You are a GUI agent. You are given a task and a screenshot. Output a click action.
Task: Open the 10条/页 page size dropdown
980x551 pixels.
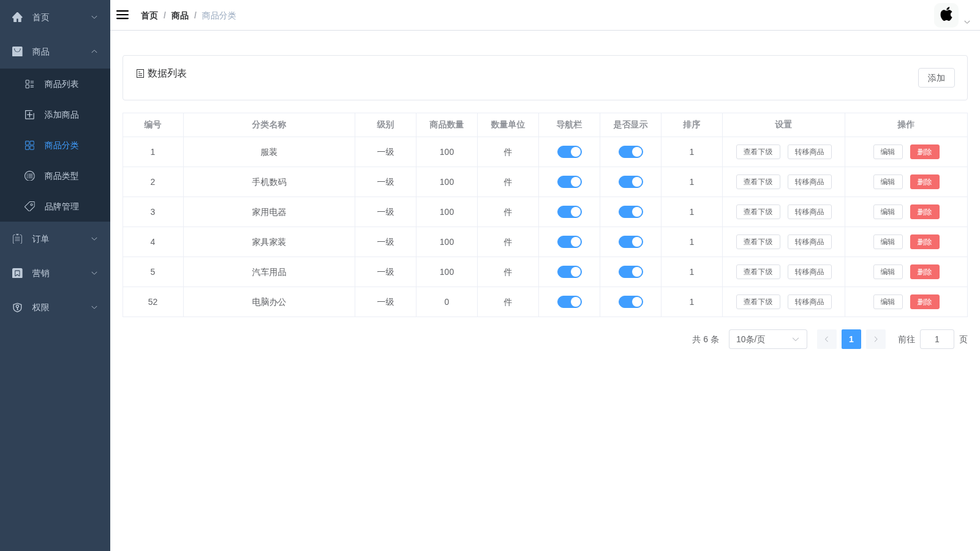point(768,339)
